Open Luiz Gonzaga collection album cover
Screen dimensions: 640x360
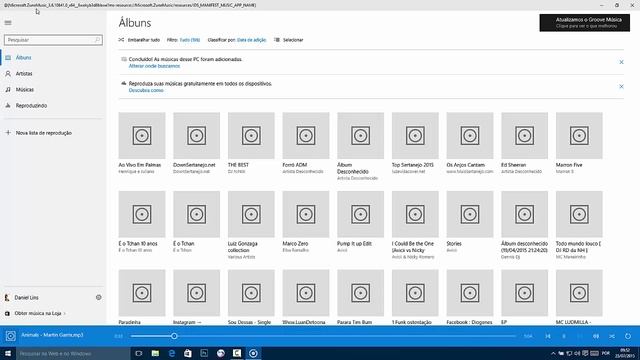(x=251, y=214)
